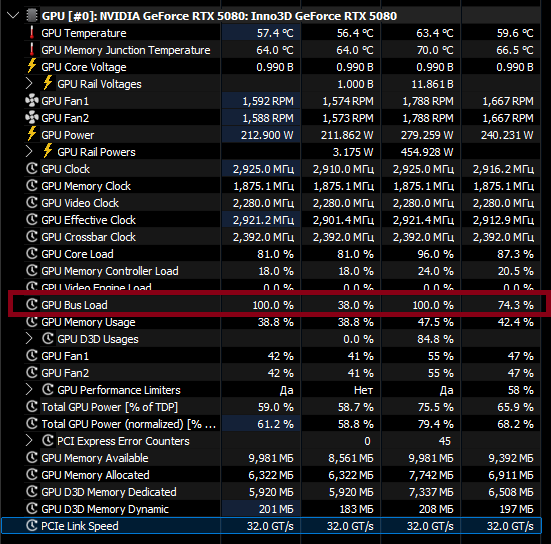Click the clock icon beside GPU Memory Allocated

(x=32, y=474)
